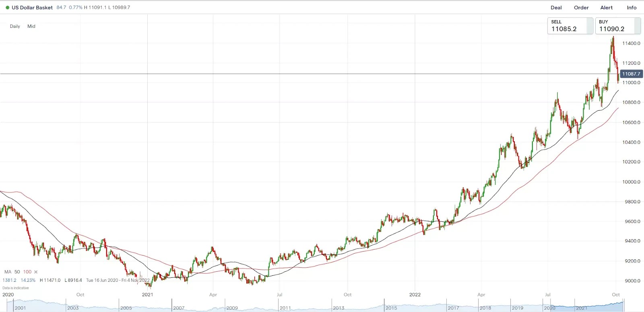Open the Daily timeframe dropdown
This screenshot has width=644, height=312.
click(15, 26)
